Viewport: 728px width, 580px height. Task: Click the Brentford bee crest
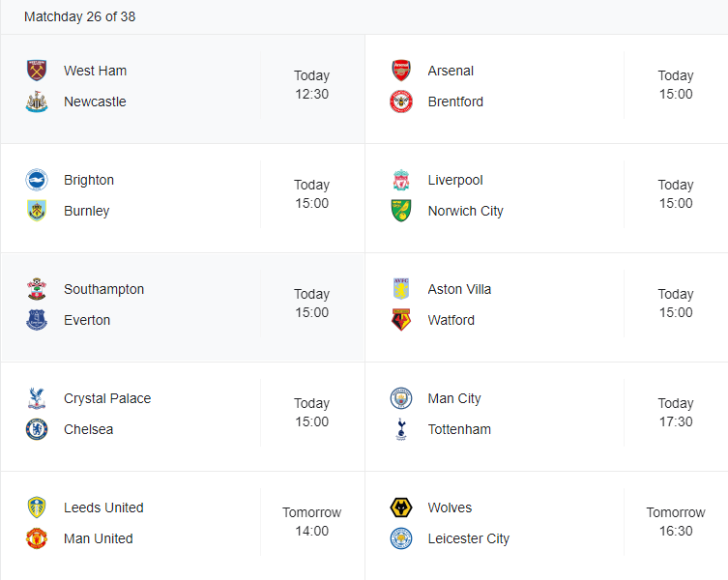pyautogui.click(x=400, y=101)
